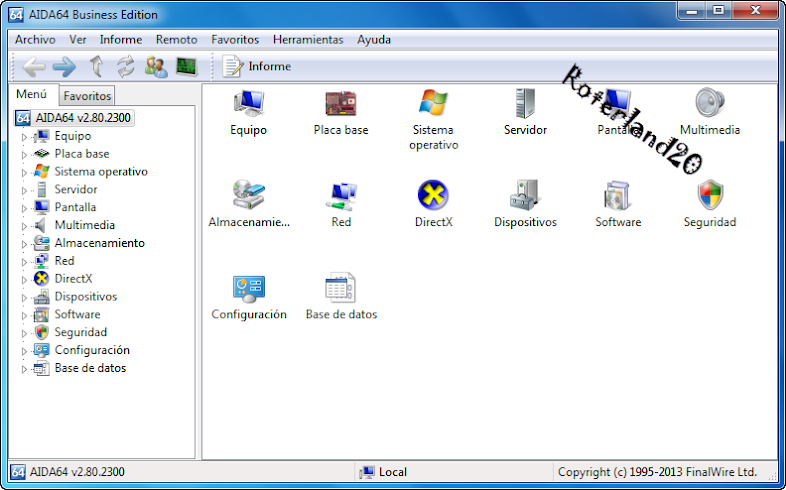
Task: Select Equipo in the tree
Action: 73,136
